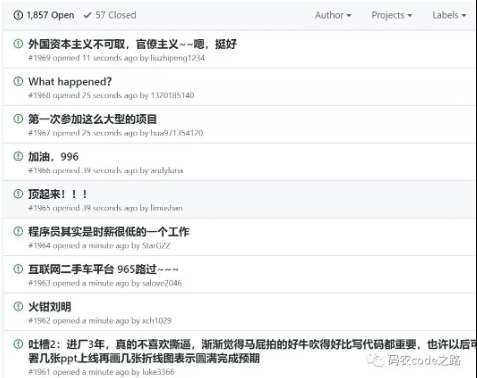Image resolution: width=477 pixels, height=378 pixels.
Task: Click open-issue icon beside "第一次参加这么大型的项目"
Action: coord(18,119)
